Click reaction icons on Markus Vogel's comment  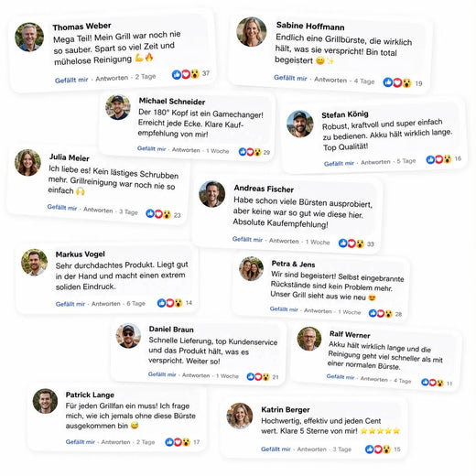click(x=170, y=303)
